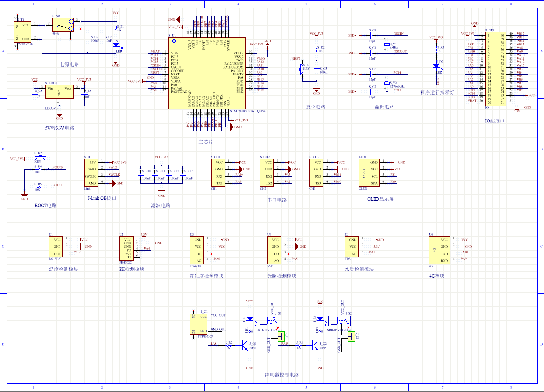The height and width of the screenshot is (392, 544).
Task: Click the IO拓展口 section label
Action: (495, 121)
